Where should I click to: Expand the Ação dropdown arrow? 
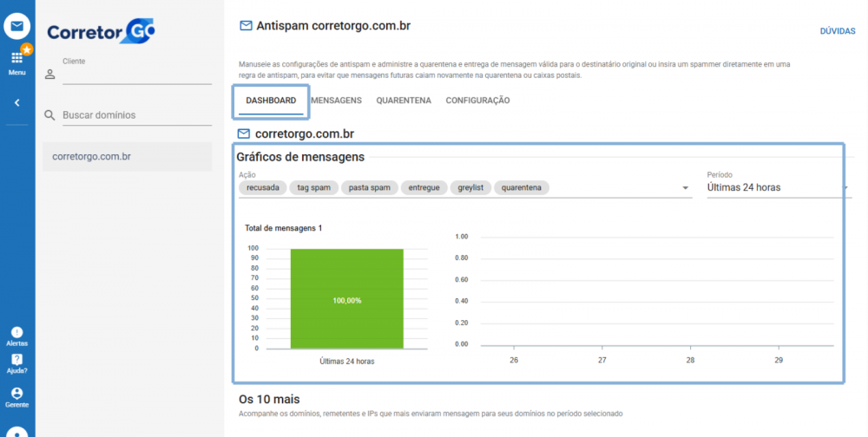pos(686,188)
